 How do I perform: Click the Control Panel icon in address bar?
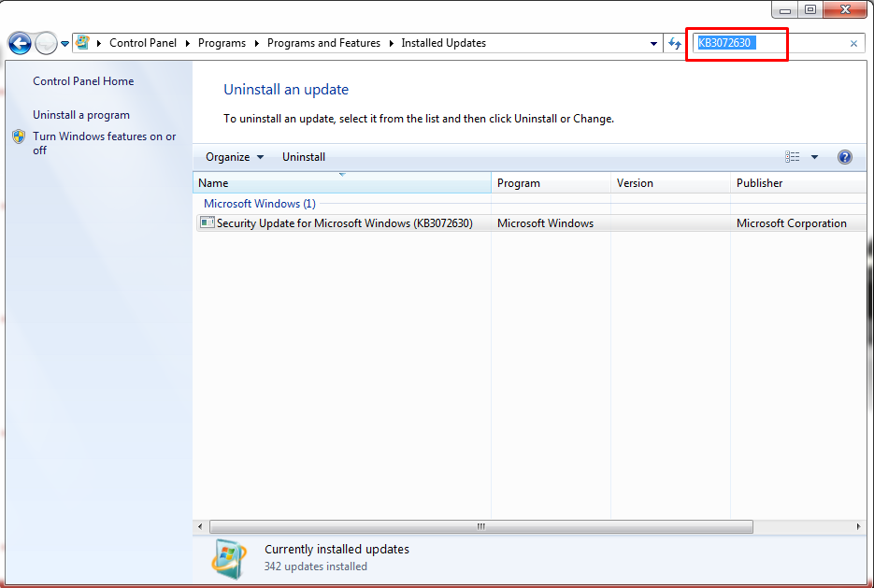pyautogui.click(x=83, y=43)
